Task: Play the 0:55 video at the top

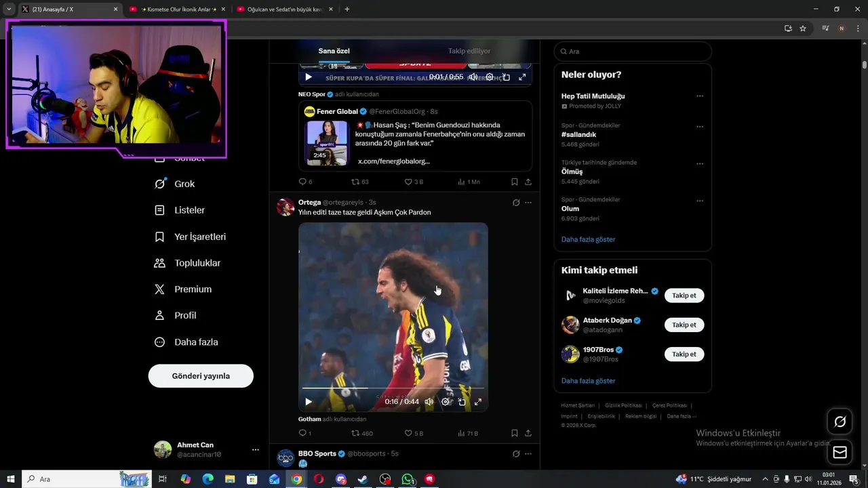Action: point(308,77)
